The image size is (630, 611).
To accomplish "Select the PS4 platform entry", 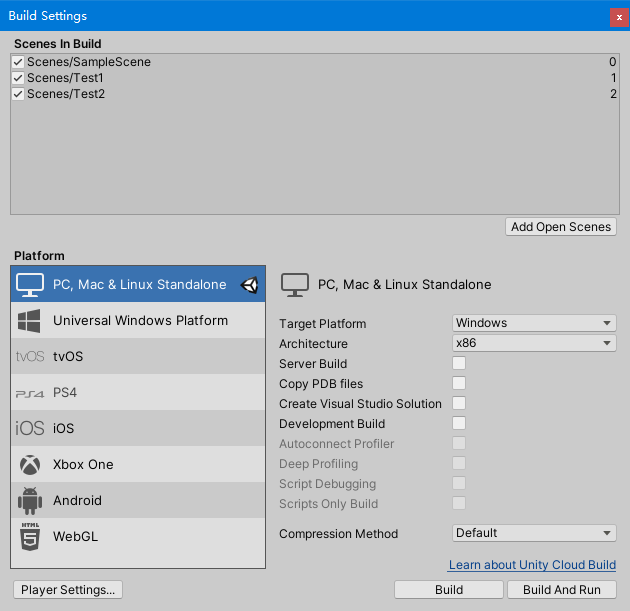I will pos(138,392).
